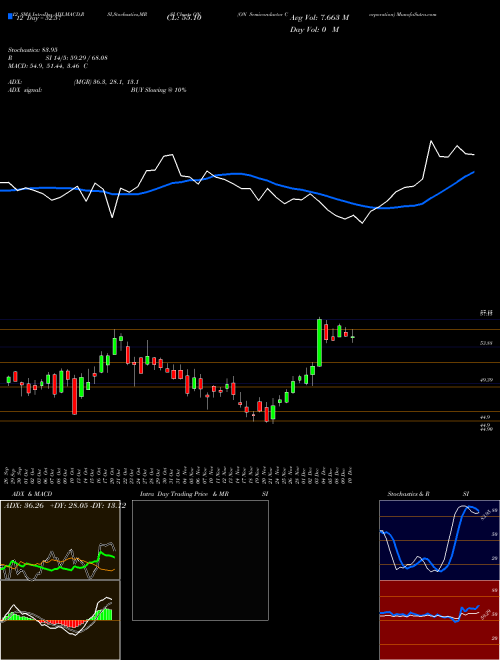Open the MACD histogram mini chart
Viewport: 500px width, 660px height.
coord(60,620)
